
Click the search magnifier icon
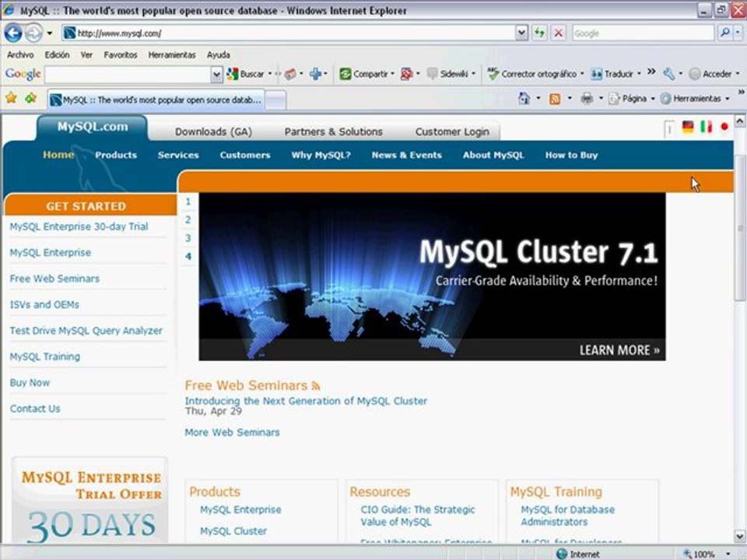click(724, 33)
